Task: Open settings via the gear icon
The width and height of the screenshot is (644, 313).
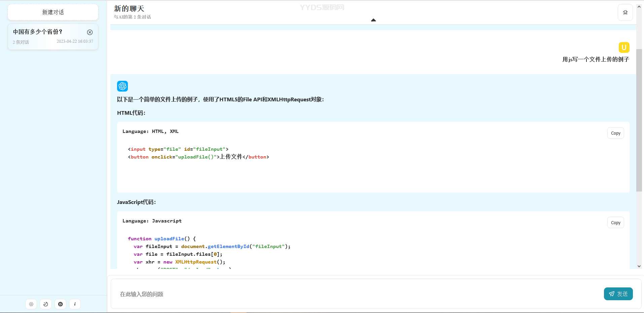Action: coord(31,304)
